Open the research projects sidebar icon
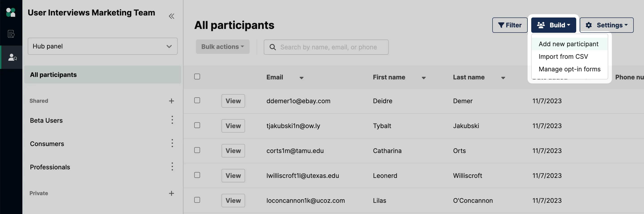Viewport: 644px width, 214px height. (x=11, y=34)
